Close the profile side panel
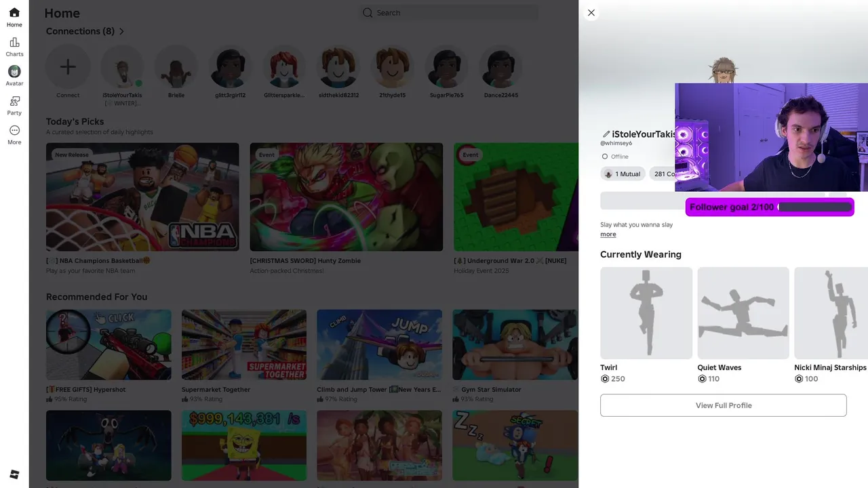868x488 pixels. (x=591, y=13)
